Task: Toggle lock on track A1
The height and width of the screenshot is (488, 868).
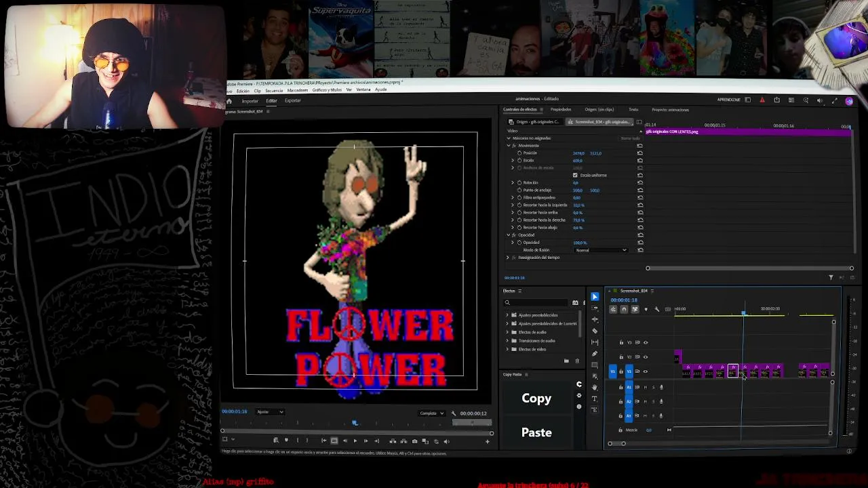Action: click(x=621, y=387)
